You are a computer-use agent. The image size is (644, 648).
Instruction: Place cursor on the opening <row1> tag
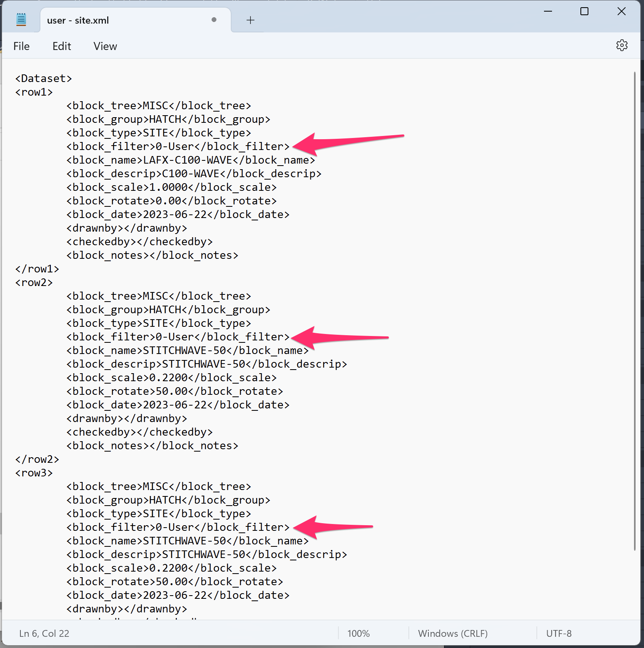click(34, 92)
